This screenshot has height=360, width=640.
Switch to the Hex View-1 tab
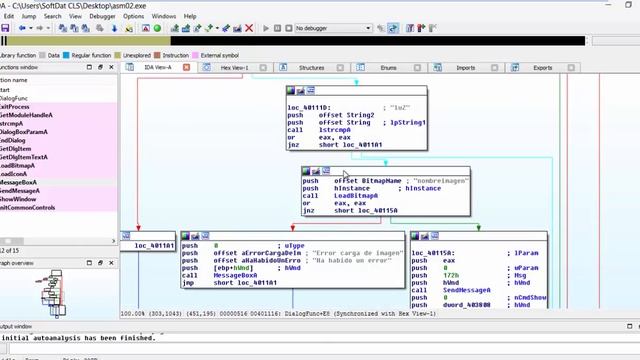click(234, 68)
